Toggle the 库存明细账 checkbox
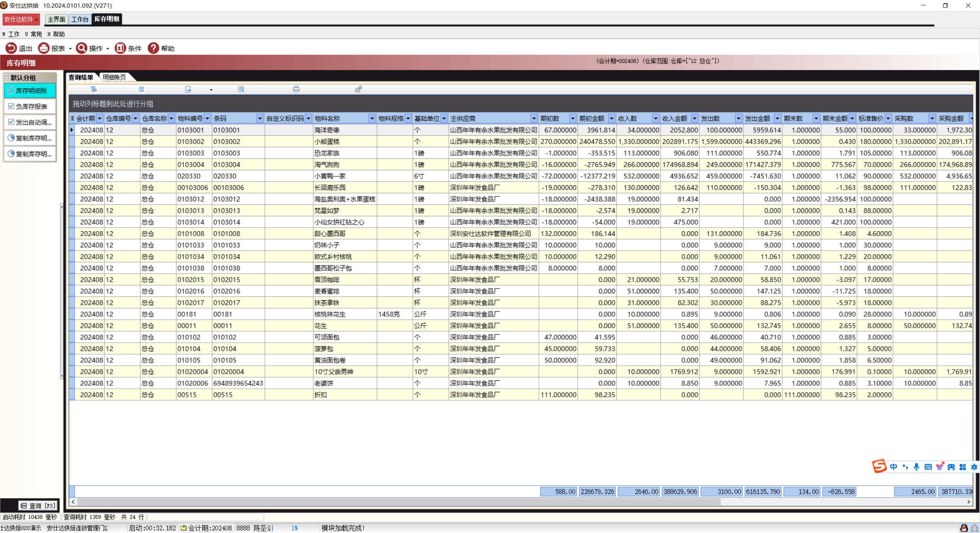This screenshot has width=980, height=533. pos(11,90)
